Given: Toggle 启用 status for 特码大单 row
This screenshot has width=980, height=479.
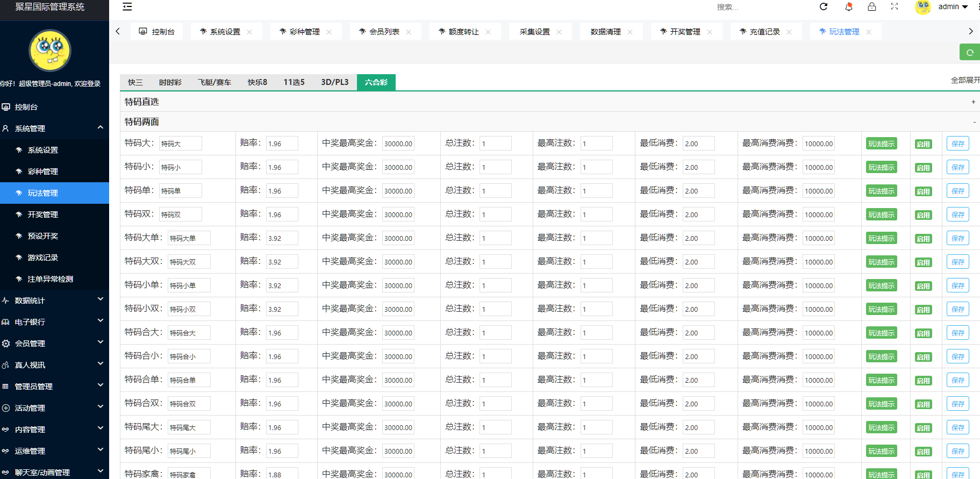Looking at the screenshot, I should pyautogui.click(x=923, y=239).
